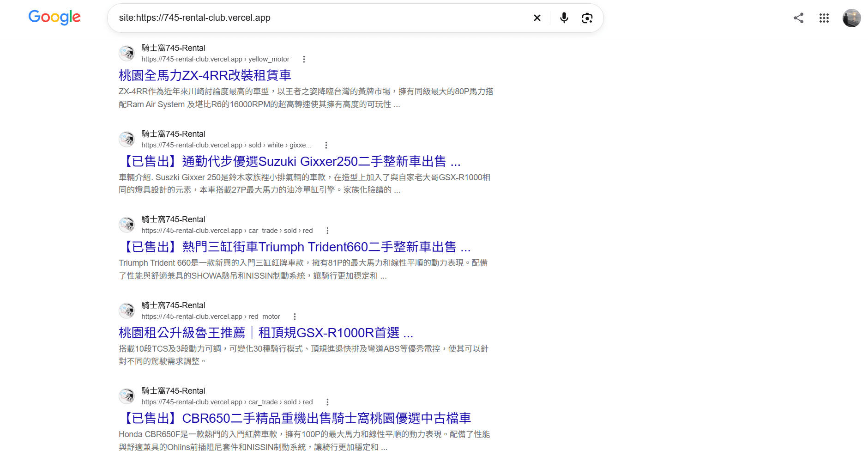Click the 搭載10段TCS description snippet
The width and height of the screenshot is (868, 469).
tap(303, 355)
